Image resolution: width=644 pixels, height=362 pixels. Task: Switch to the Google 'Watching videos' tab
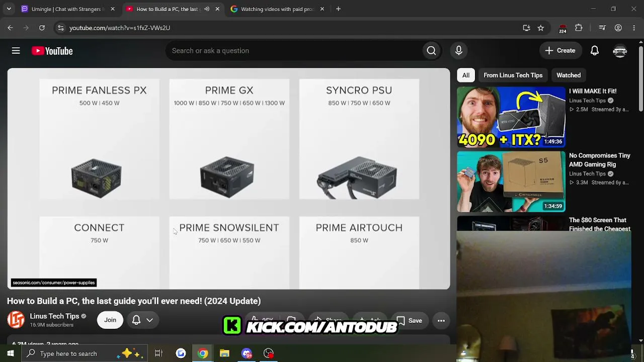point(278,9)
